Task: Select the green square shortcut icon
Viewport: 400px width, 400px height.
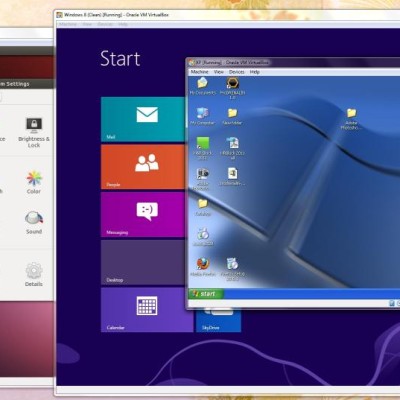Action: click(x=202, y=148)
